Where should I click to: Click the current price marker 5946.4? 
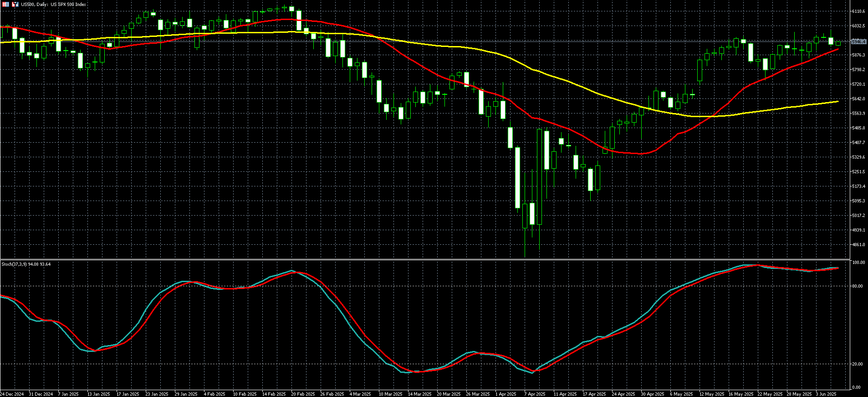(858, 41)
